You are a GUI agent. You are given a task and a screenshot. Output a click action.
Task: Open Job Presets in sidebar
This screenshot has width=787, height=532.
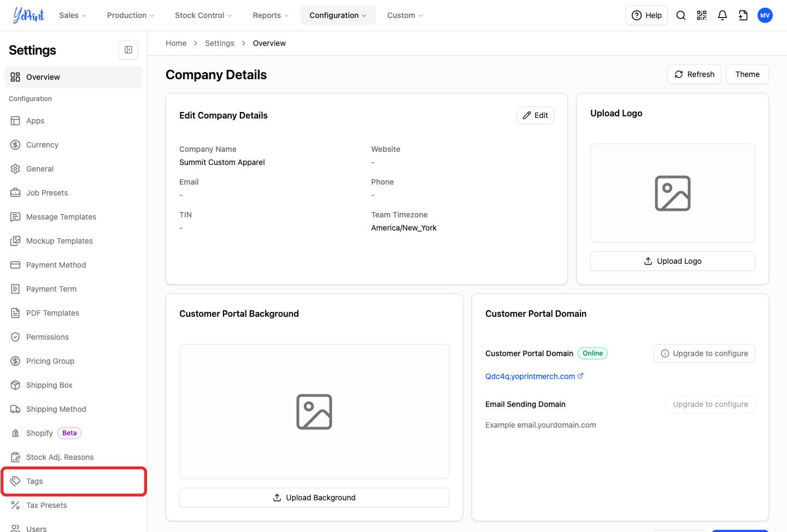click(x=73, y=193)
